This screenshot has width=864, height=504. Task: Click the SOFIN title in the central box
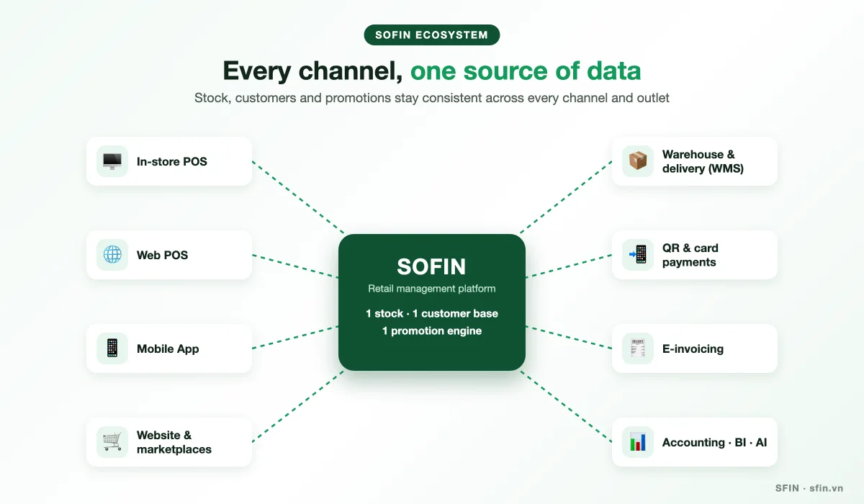(432, 266)
